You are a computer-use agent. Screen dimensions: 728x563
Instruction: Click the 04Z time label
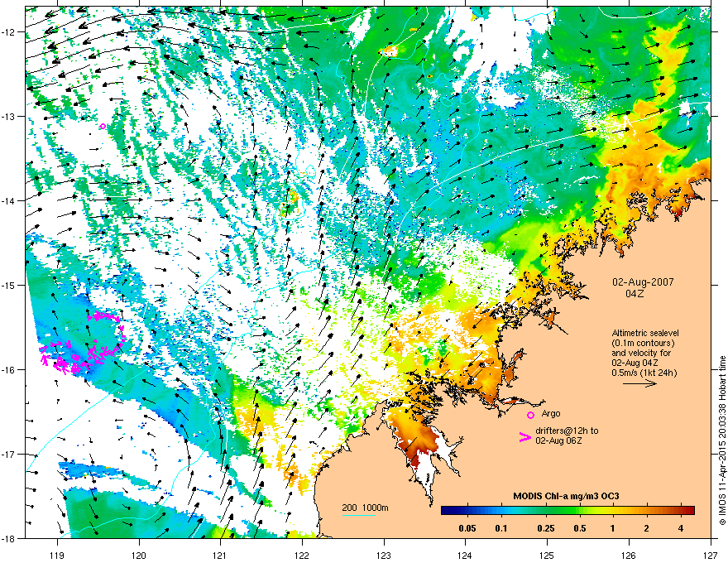635,294
